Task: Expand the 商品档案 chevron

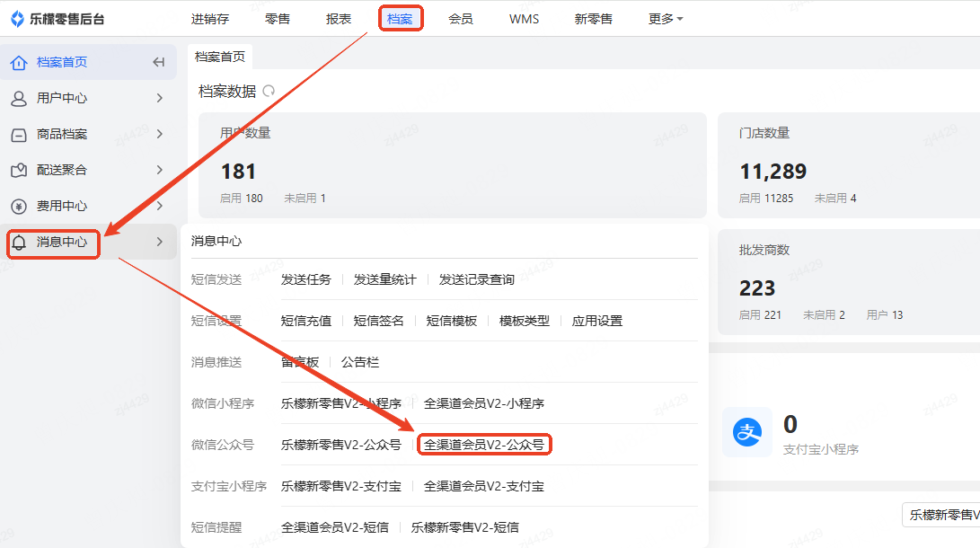Action: click(x=159, y=134)
